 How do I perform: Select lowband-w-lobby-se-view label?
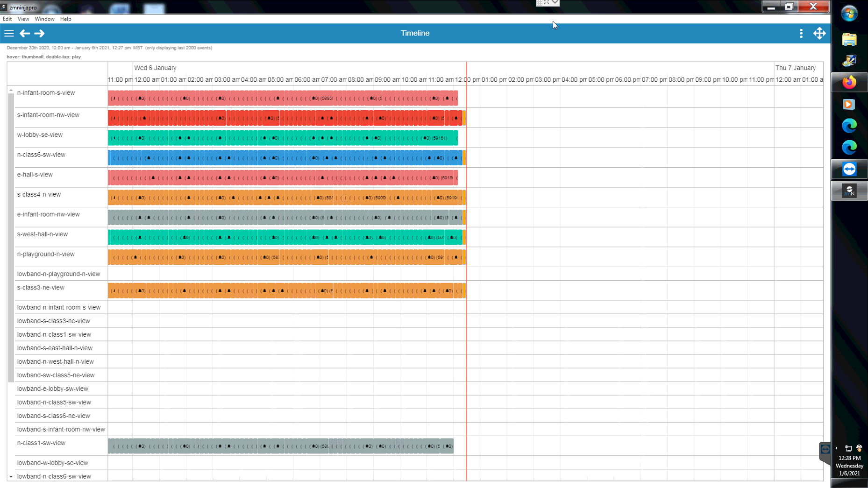[x=52, y=463]
